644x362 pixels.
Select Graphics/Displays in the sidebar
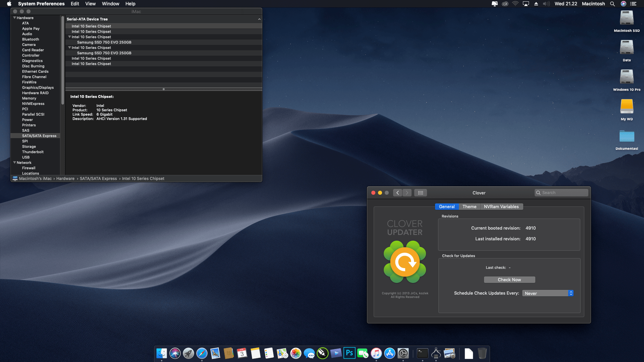click(x=38, y=87)
